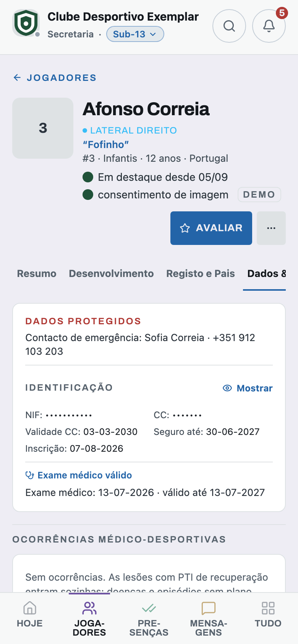The height and width of the screenshot is (644, 298).
Task: Open the three-dots more actions button
Action: coord(271,228)
